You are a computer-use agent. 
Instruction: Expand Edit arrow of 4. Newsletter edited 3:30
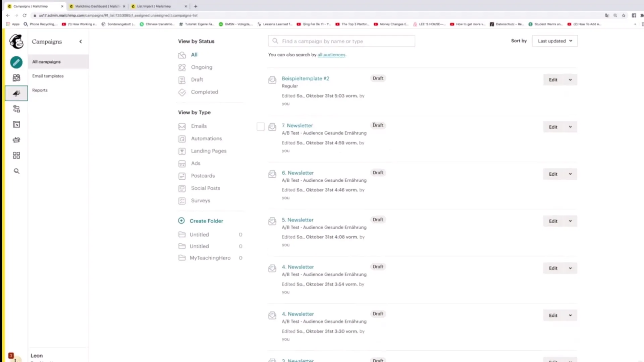pyautogui.click(x=570, y=315)
